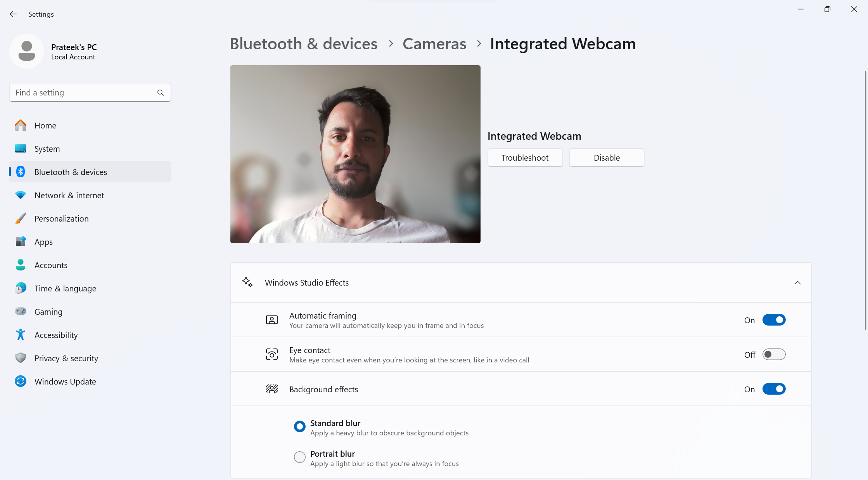868x480 pixels.
Task: Click the vertical page scrollbar
Action: point(865,200)
